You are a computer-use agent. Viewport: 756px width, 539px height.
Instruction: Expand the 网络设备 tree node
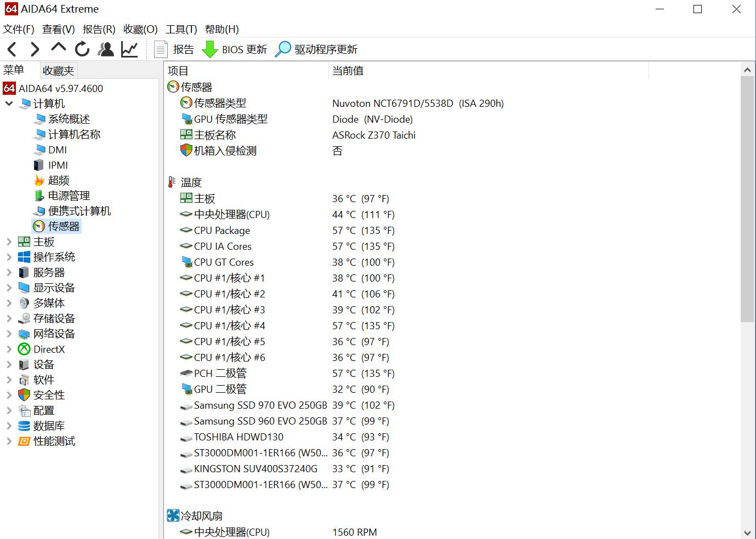coord(9,334)
